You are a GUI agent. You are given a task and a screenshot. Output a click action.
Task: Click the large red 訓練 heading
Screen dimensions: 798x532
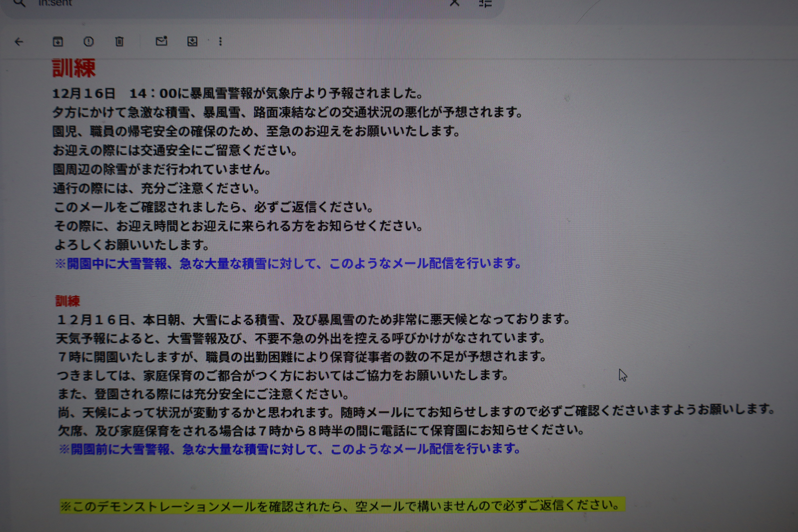(x=74, y=68)
